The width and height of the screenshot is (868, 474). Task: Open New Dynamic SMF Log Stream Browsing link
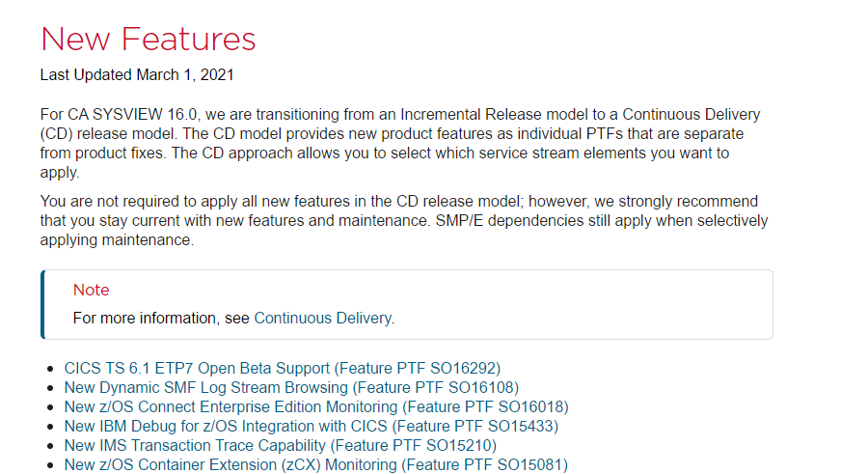coord(291,387)
